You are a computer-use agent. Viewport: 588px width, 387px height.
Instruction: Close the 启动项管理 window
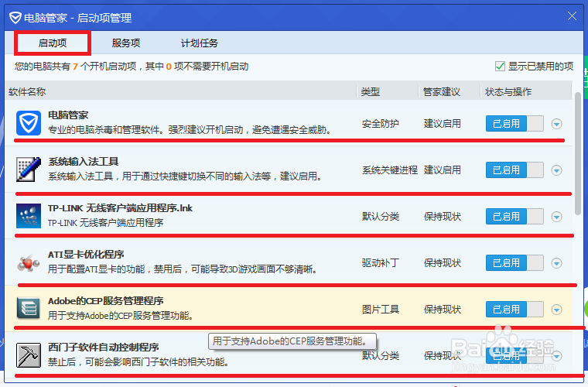pos(572,16)
